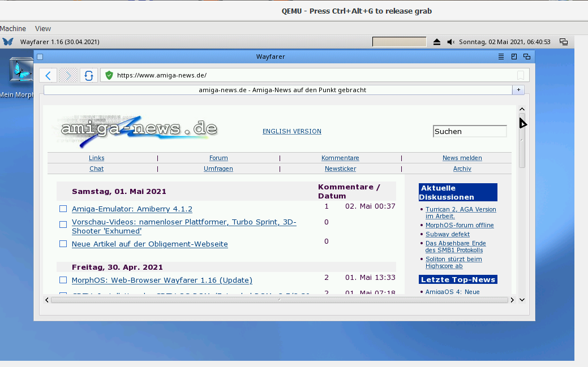
Task: Bookmark the page with the bookmark icon
Action: coord(521,75)
